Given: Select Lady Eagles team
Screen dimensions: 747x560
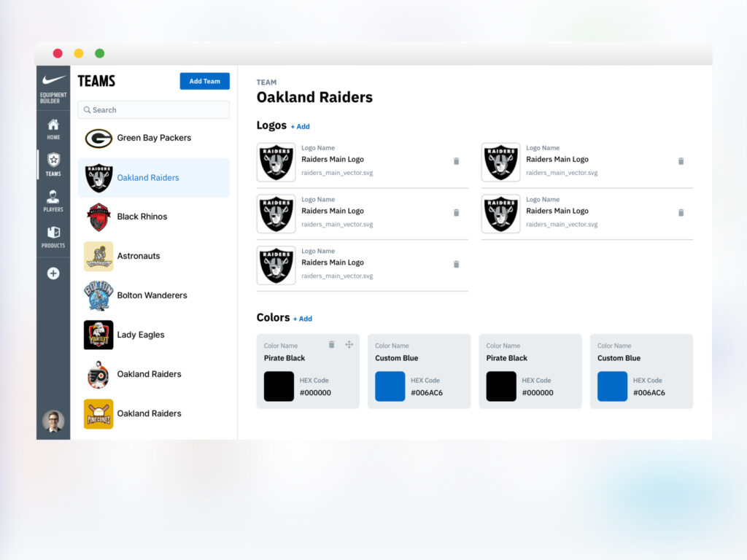Looking at the screenshot, I should [x=153, y=335].
